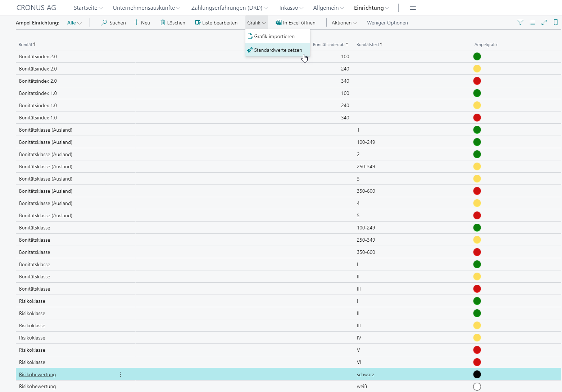Open the hamburger menu in navigation bar
562x392 pixels.
coord(413,8)
